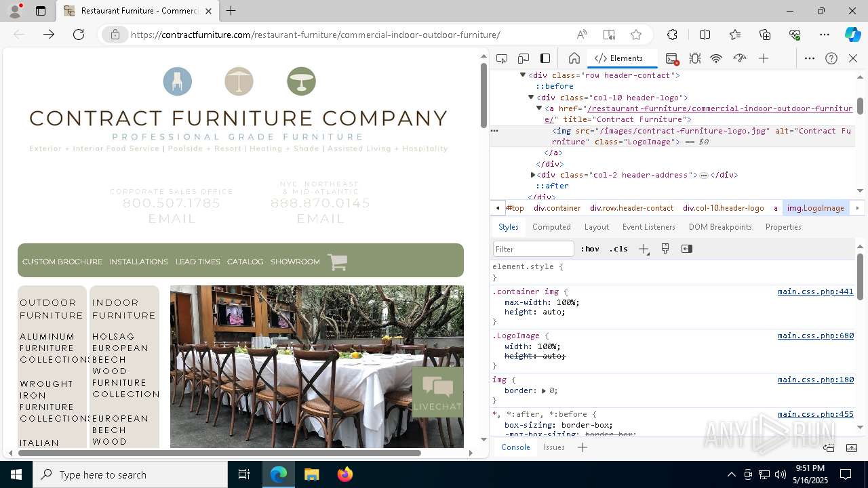This screenshot has height=488, width=868.
Task: Open options dots beside selected img node
Action: click(x=494, y=131)
